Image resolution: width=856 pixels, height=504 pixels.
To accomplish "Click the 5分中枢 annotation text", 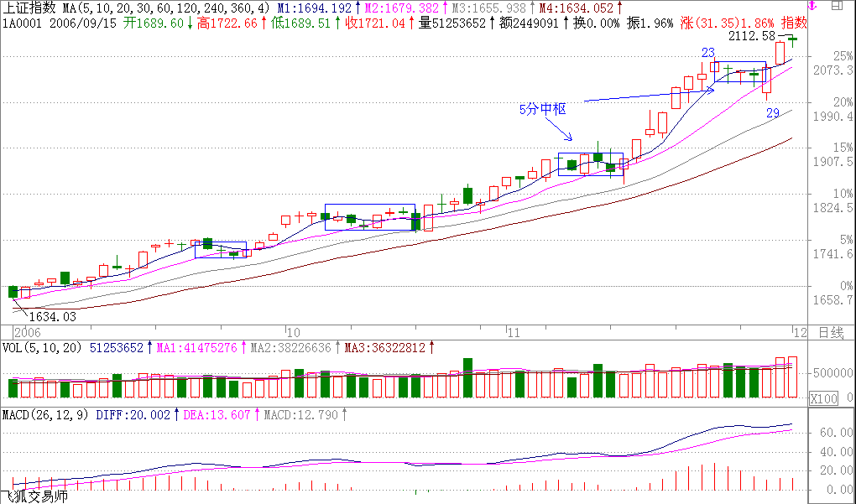I will pos(542,109).
